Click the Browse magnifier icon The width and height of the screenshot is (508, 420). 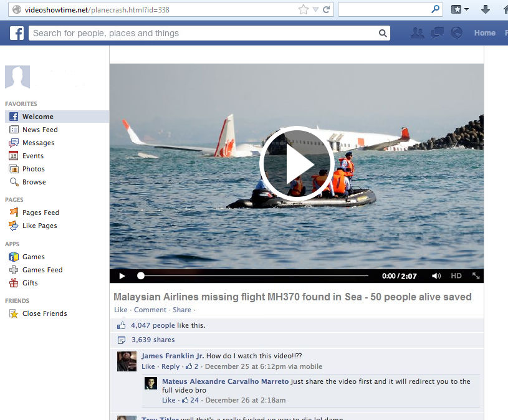[14, 182]
